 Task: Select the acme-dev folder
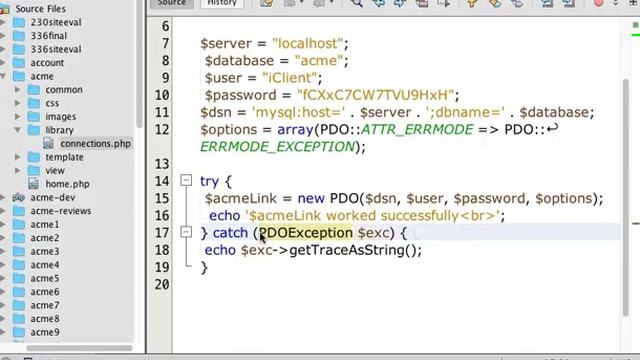pyautogui.click(x=53, y=198)
